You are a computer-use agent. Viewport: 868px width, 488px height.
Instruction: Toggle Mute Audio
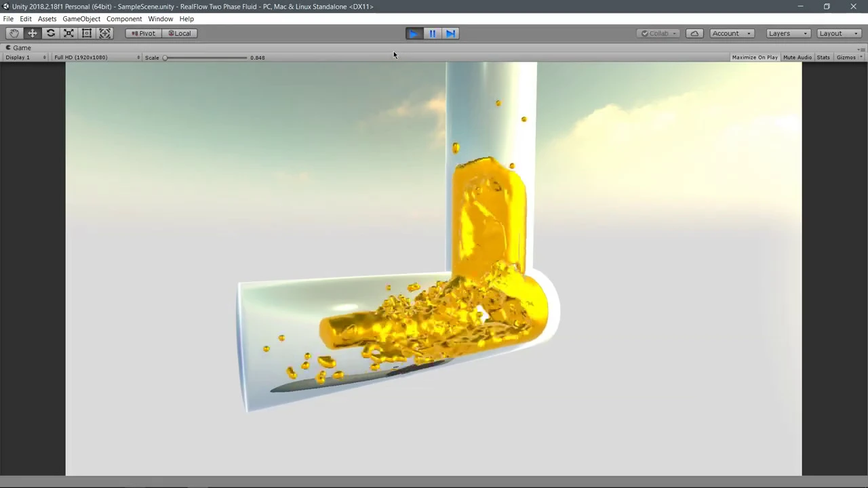(x=797, y=58)
